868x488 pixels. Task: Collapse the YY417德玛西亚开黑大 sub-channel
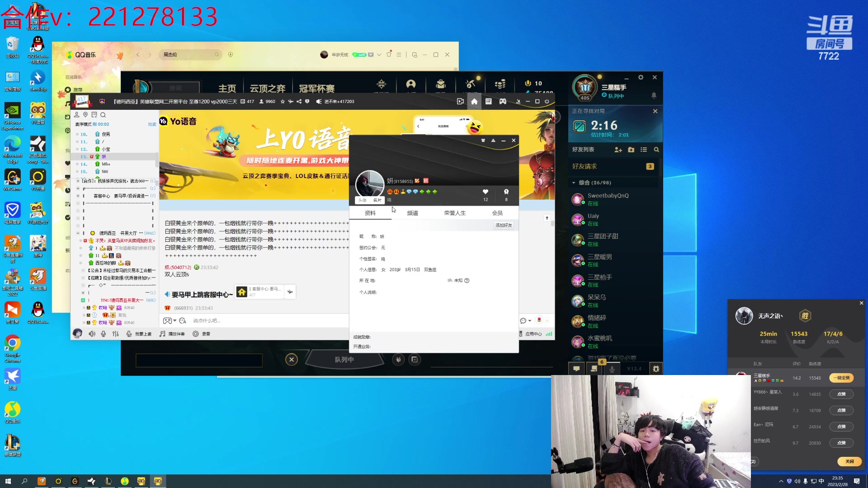pyautogui.click(x=83, y=300)
